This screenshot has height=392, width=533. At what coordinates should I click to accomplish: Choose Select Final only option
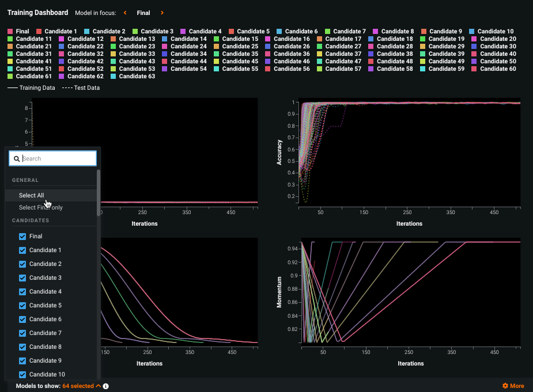point(40,208)
